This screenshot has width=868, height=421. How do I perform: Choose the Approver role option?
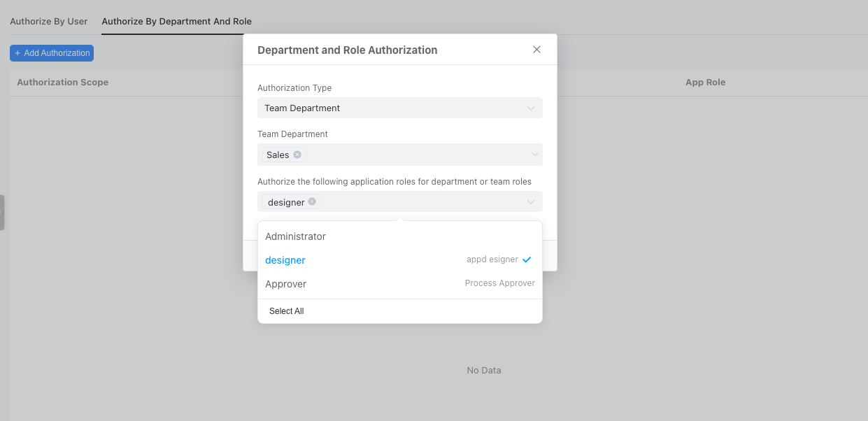pos(286,284)
